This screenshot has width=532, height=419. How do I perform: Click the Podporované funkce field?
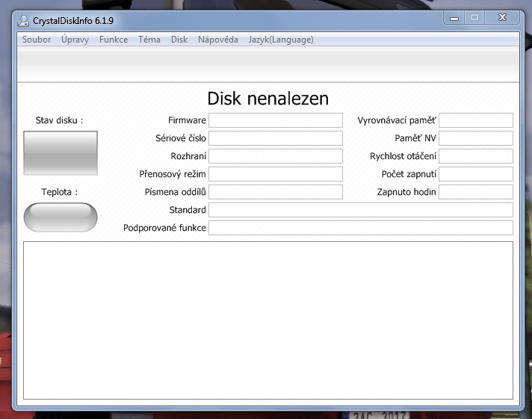pyautogui.click(x=360, y=228)
